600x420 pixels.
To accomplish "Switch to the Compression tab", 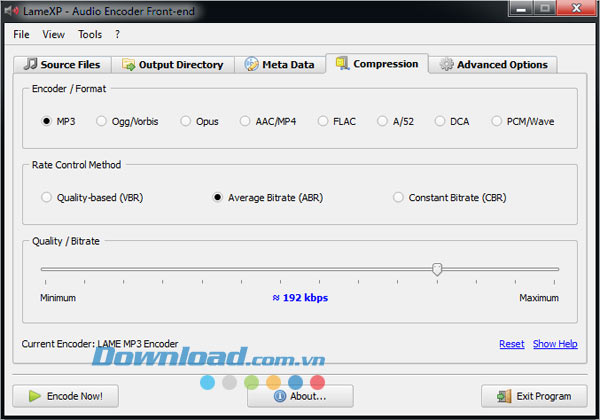I will 377,64.
